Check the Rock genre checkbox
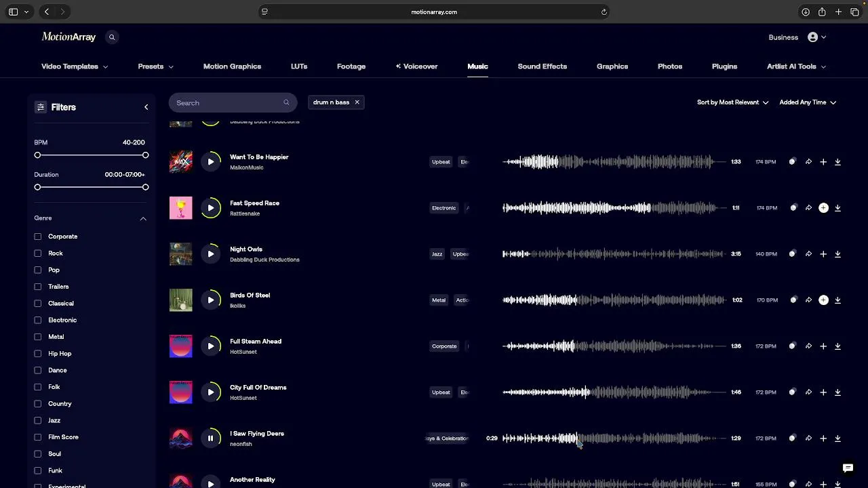The height and width of the screenshot is (488, 868). pos(38,253)
